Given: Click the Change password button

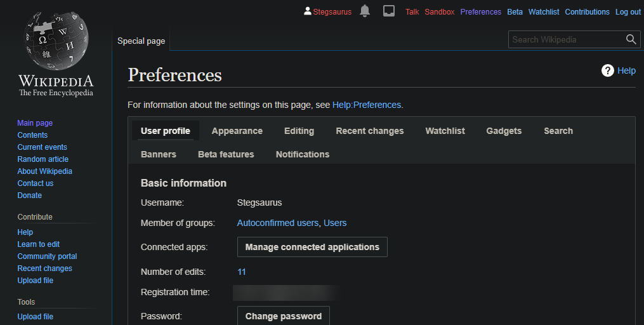Looking at the screenshot, I should pos(283,316).
